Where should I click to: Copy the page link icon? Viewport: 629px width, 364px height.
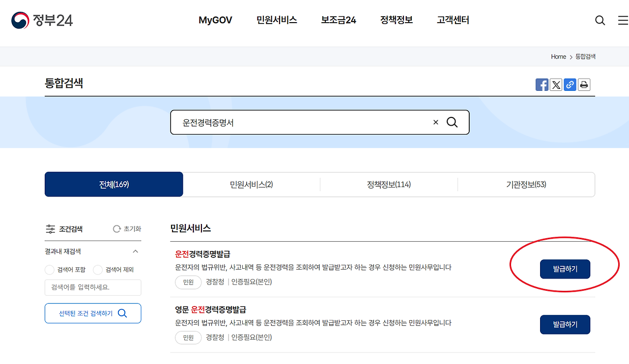tap(570, 84)
